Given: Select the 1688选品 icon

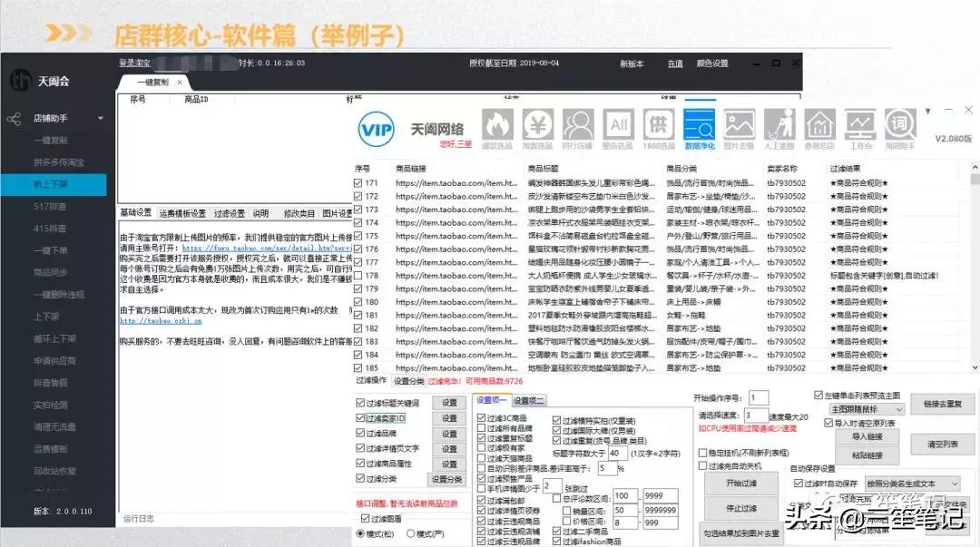Looking at the screenshot, I should point(657,127).
